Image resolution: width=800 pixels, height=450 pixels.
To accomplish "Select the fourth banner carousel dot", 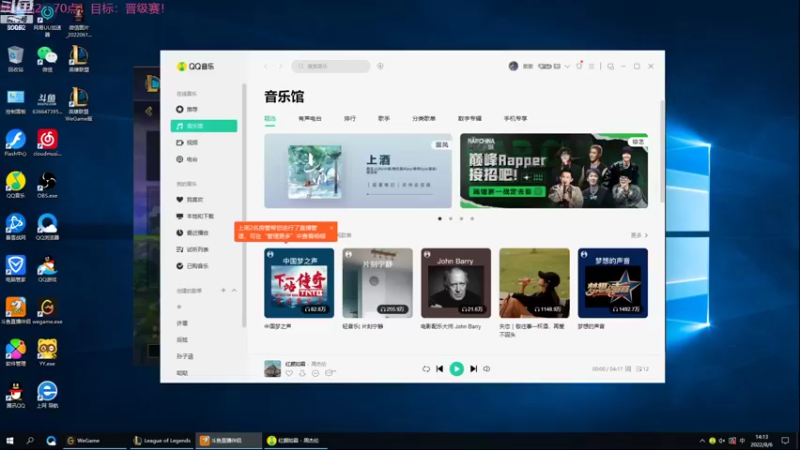I will 472,218.
